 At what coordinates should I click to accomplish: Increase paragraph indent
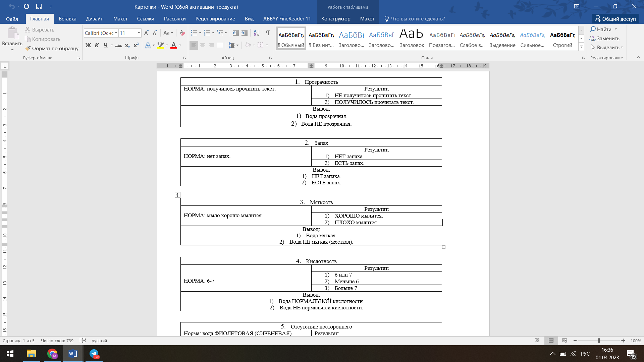click(245, 33)
